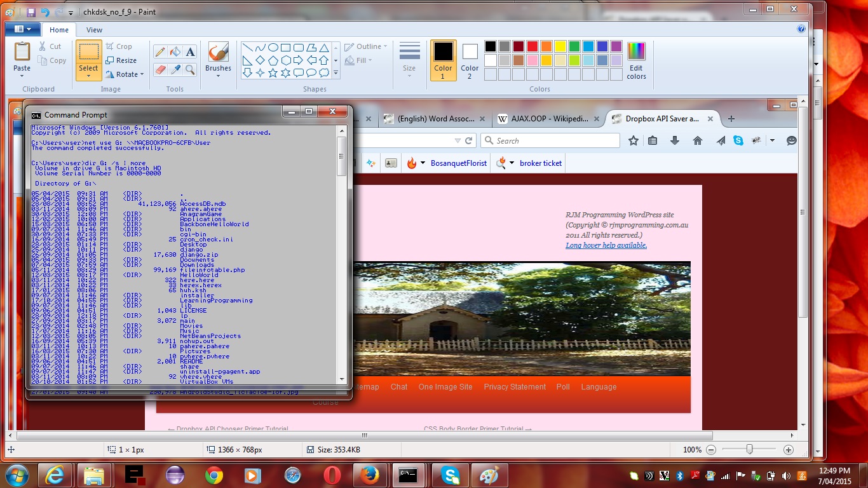Click (English) Word Assoc tab in pasted browser

[x=435, y=119]
